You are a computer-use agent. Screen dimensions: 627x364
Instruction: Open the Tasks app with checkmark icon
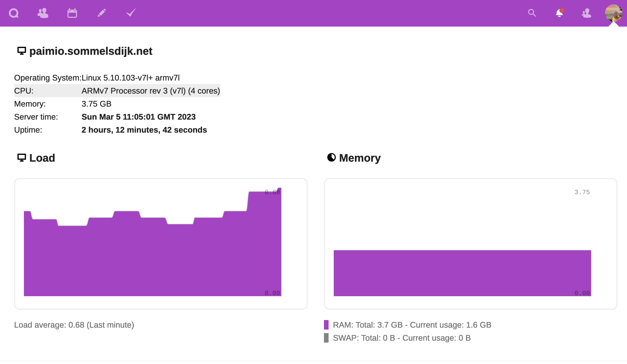point(131,13)
